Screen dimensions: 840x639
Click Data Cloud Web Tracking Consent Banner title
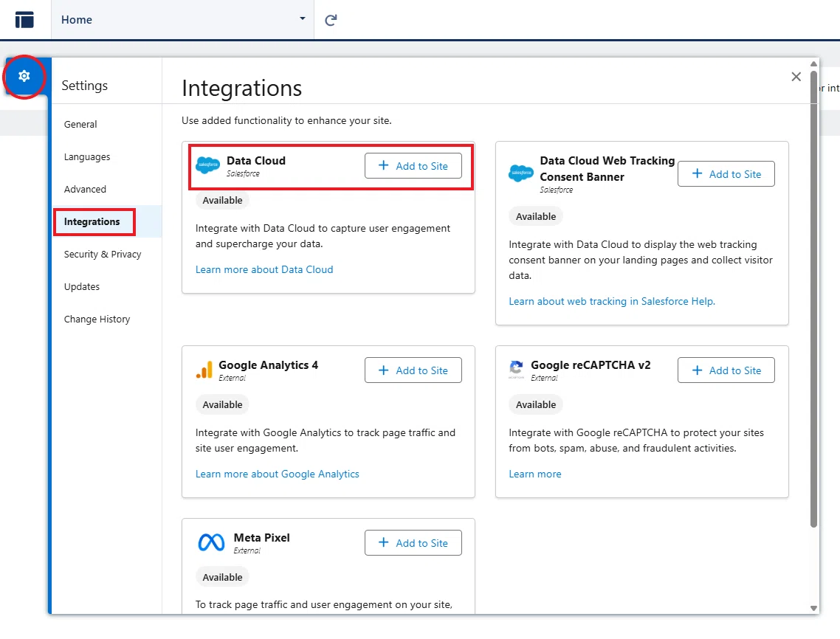click(x=607, y=169)
